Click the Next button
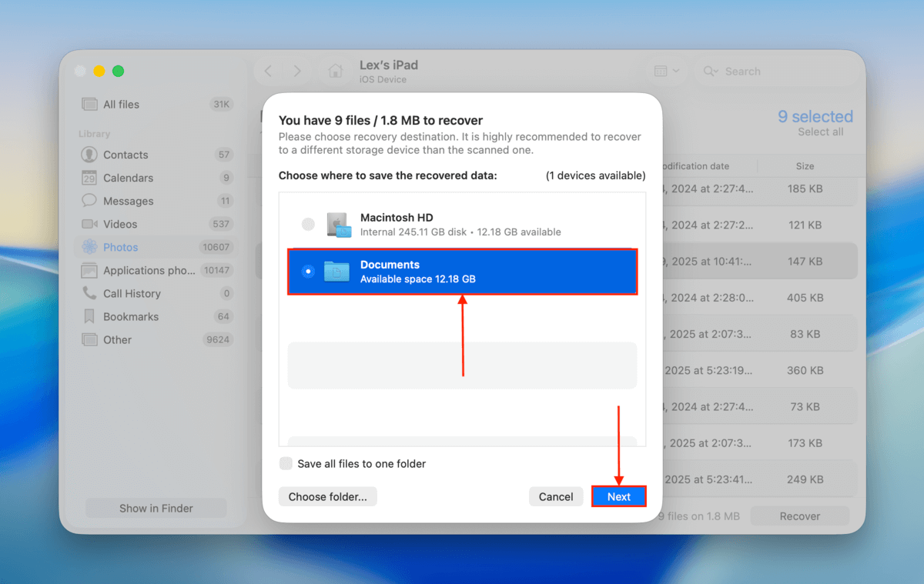The width and height of the screenshot is (924, 584). pos(618,496)
